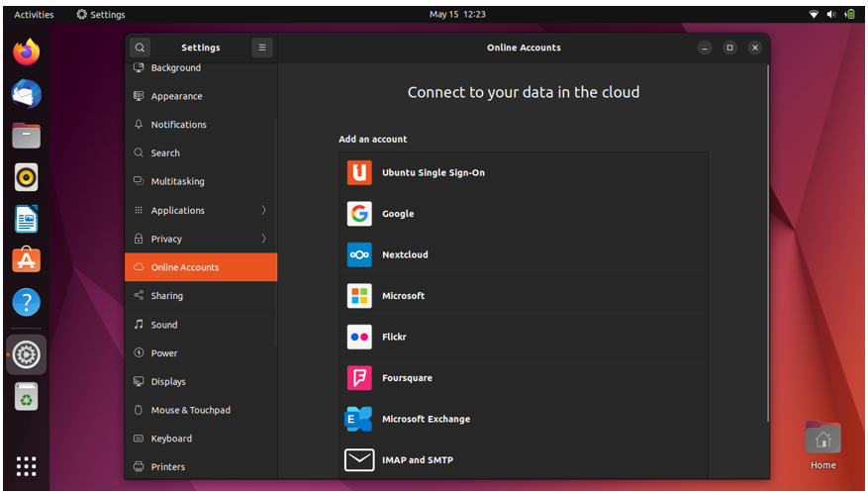Image resolution: width=868 pixels, height=494 pixels.
Task: Click the Online Accounts panel scrollbar
Action: [767, 244]
